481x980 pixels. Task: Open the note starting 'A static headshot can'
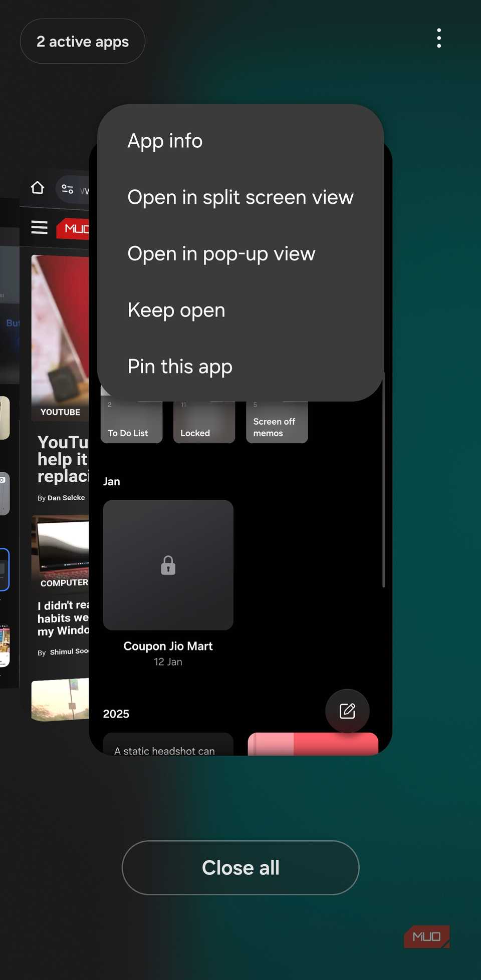tap(168, 745)
